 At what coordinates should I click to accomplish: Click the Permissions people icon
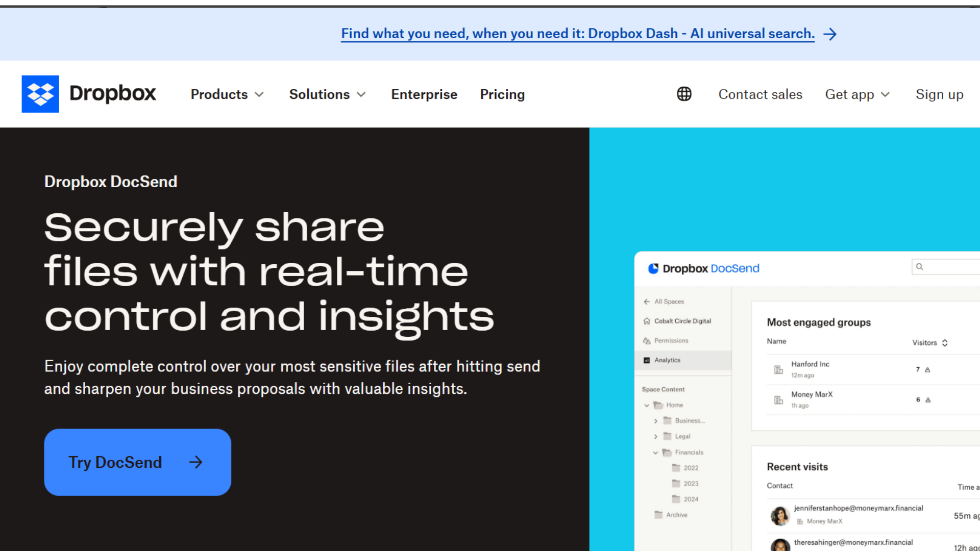(647, 340)
